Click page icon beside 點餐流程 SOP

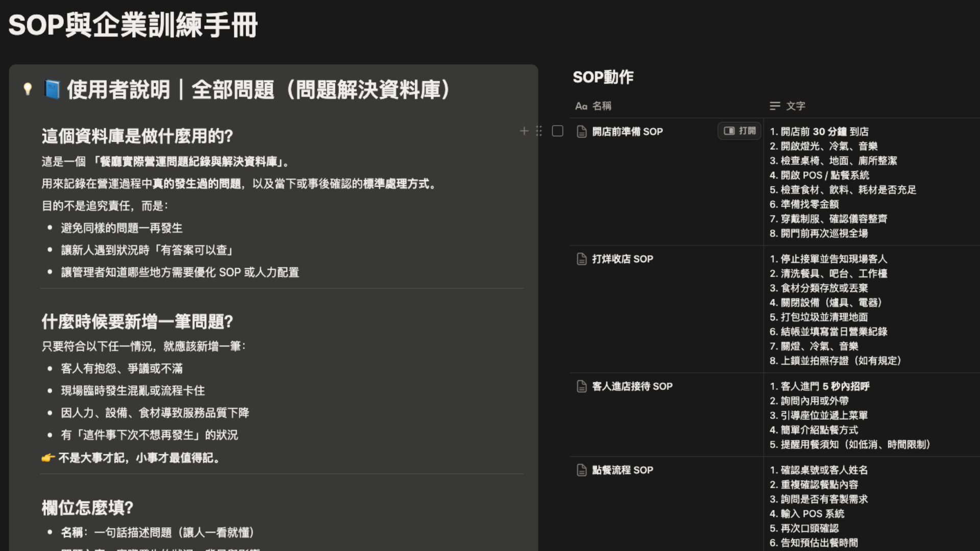tap(581, 470)
